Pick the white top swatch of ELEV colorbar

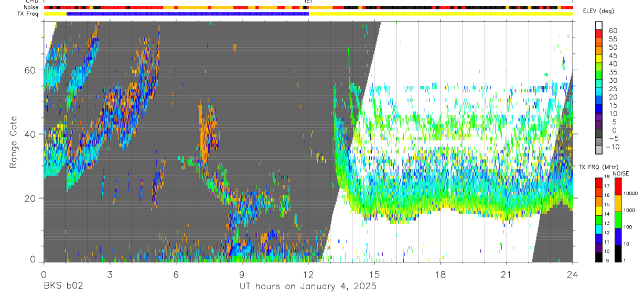[x=599, y=25]
